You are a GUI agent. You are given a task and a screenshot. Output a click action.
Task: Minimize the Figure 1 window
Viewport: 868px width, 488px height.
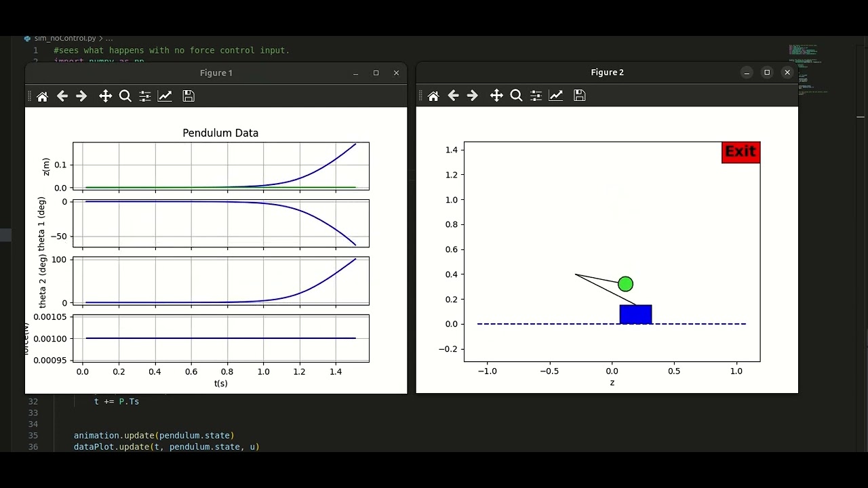click(355, 73)
